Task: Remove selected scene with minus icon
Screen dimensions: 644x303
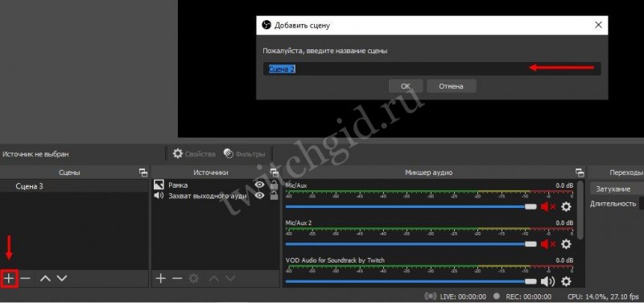Action: pos(25,278)
